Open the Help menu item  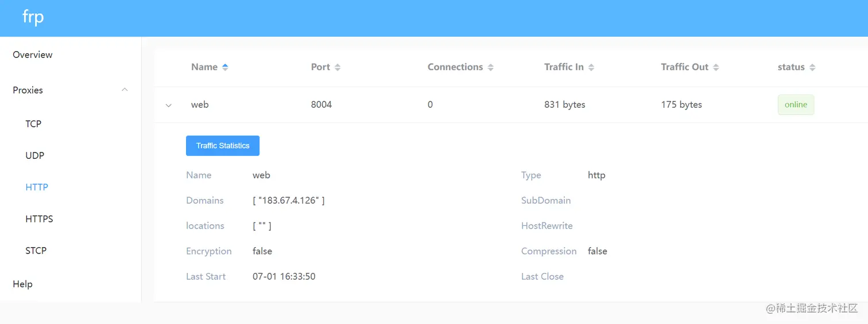pos(23,284)
